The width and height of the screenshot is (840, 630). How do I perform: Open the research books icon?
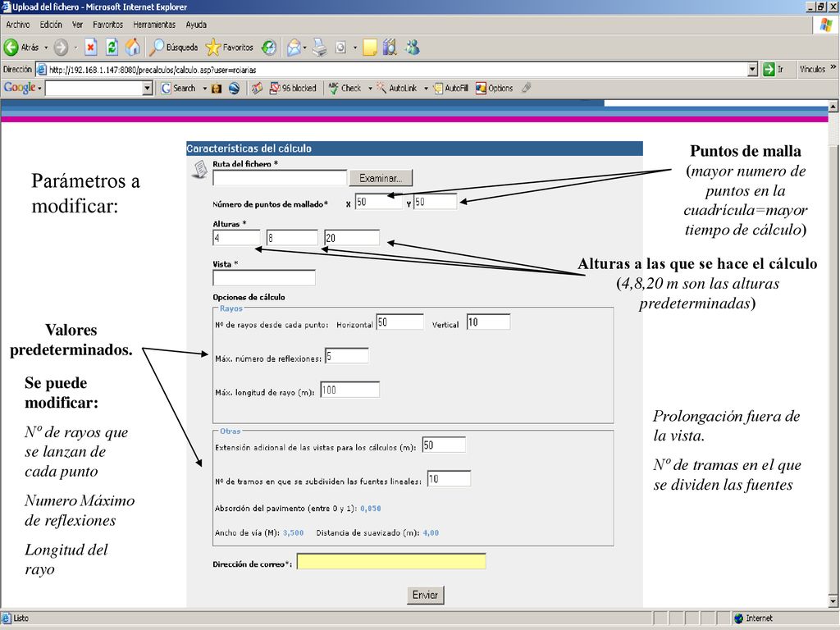click(390, 48)
